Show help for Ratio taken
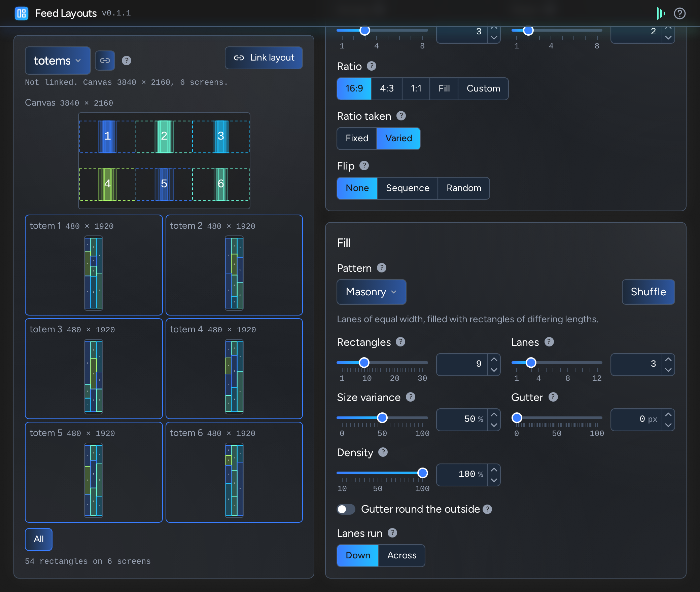Image resolution: width=700 pixels, height=592 pixels. click(401, 116)
